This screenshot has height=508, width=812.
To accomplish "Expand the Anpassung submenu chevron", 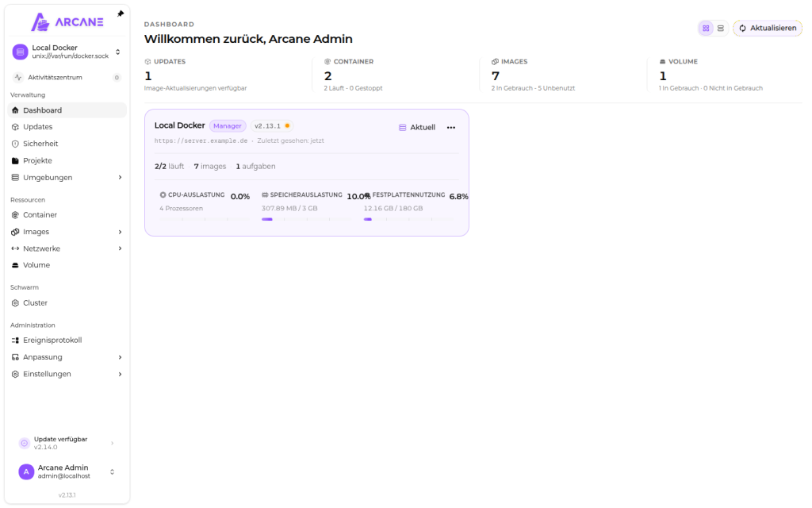I will [x=121, y=357].
